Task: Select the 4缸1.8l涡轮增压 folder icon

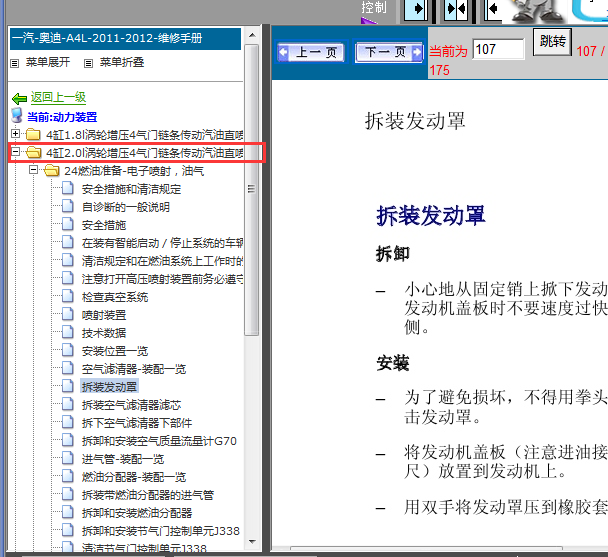Action: tap(33, 135)
